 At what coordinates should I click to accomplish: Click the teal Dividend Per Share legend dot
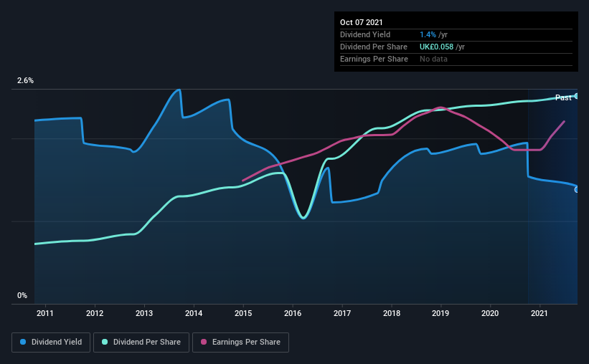click(x=105, y=342)
